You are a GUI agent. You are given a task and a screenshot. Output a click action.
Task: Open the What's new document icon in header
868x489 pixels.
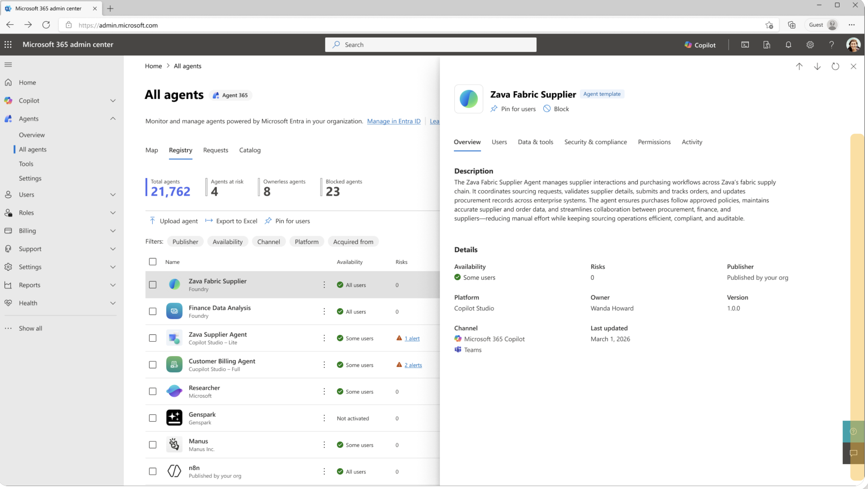(767, 45)
